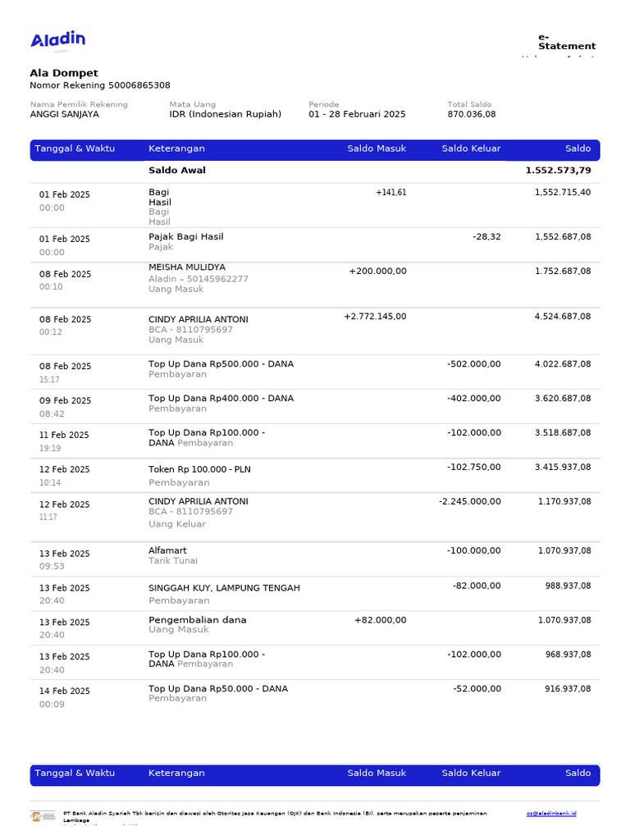Click the LPS logo in the footer

pyautogui.click(x=43, y=816)
